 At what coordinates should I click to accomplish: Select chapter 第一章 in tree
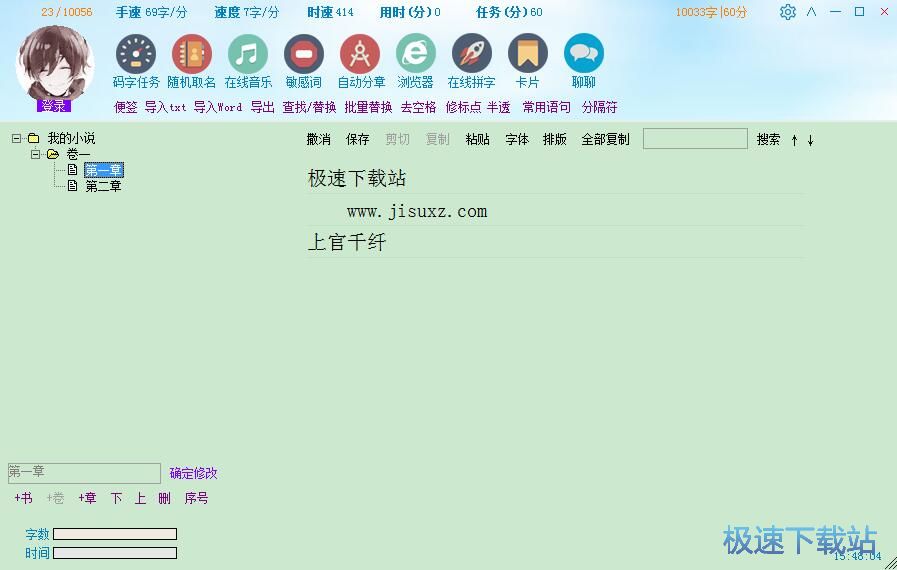[x=104, y=170]
